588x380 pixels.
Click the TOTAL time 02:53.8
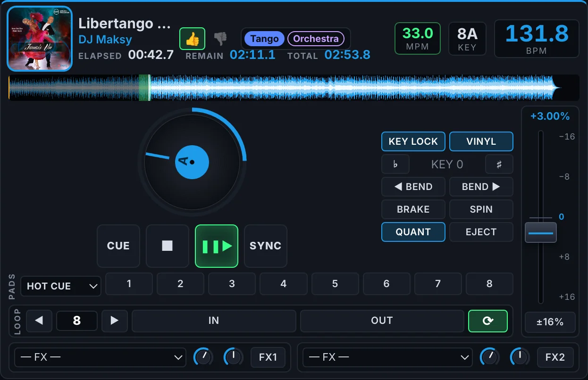click(347, 55)
